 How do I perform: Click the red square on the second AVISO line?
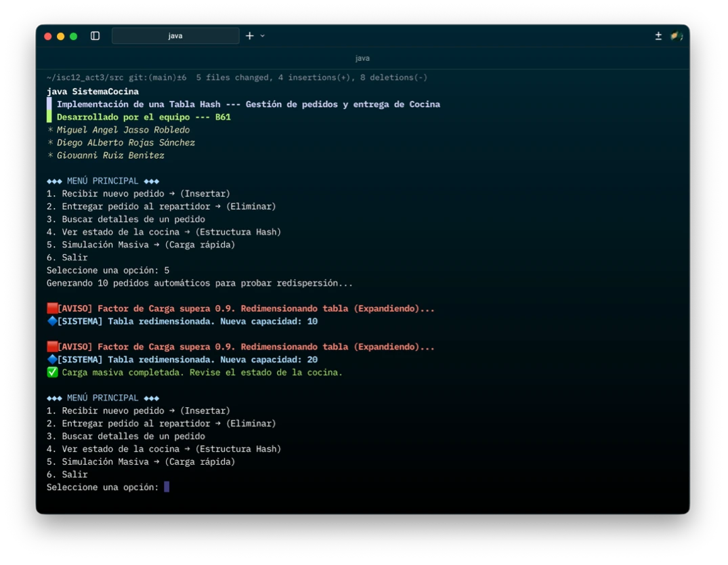[x=52, y=347]
